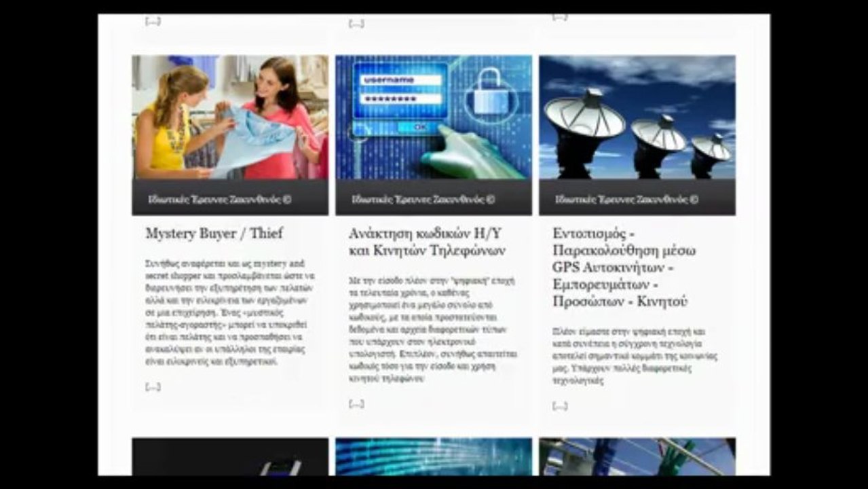Click the shopping women thumbnail image
Image resolution: width=868 pixels, height=489 pixels.
(230, 117)
